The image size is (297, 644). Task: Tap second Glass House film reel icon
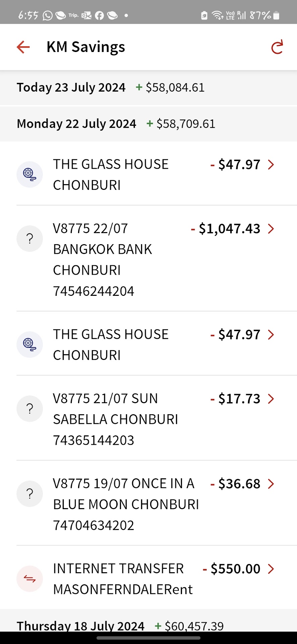pyautogui.click(x=29, y=344)
